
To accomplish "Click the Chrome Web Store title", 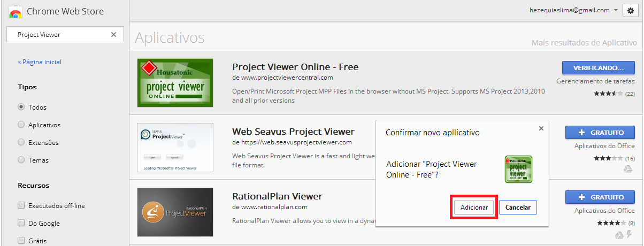I will 65,11.
